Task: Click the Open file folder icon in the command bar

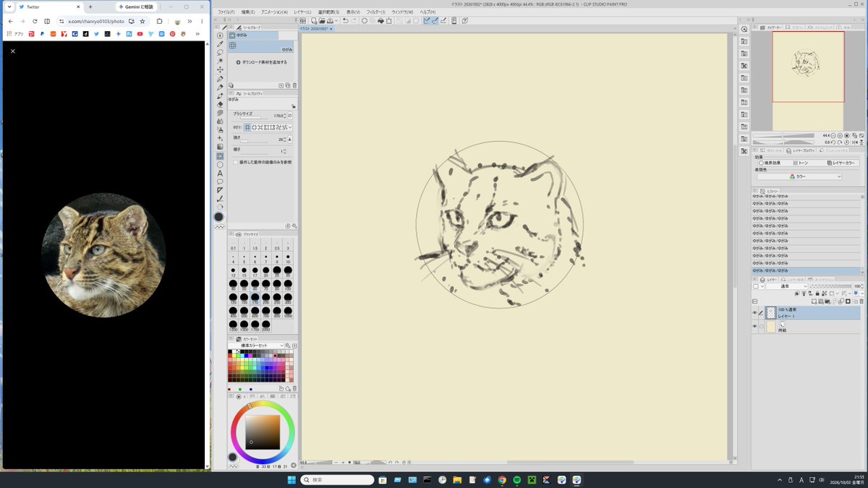Action: click(320, 21)
